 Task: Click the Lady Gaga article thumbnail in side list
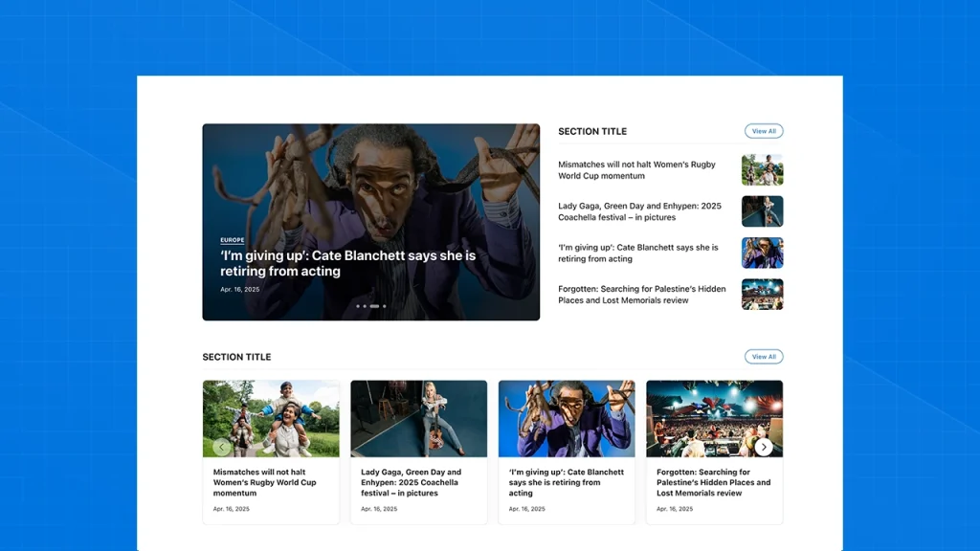[x=762, y=211]
